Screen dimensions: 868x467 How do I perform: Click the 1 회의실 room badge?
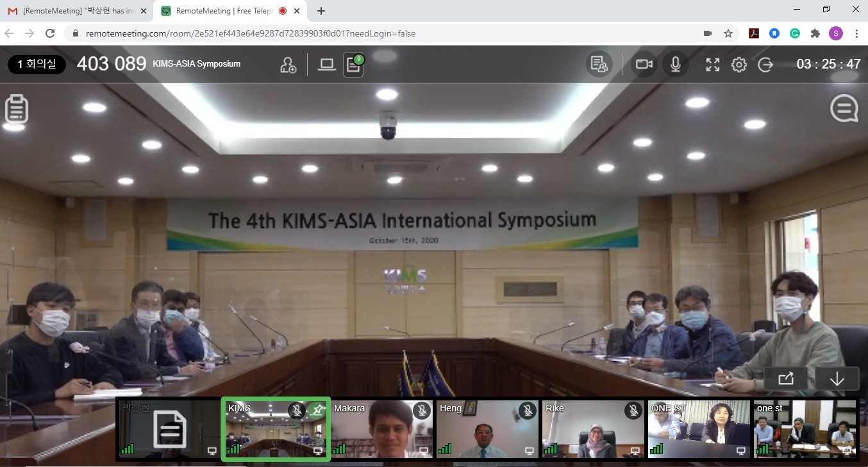(37, 64)
